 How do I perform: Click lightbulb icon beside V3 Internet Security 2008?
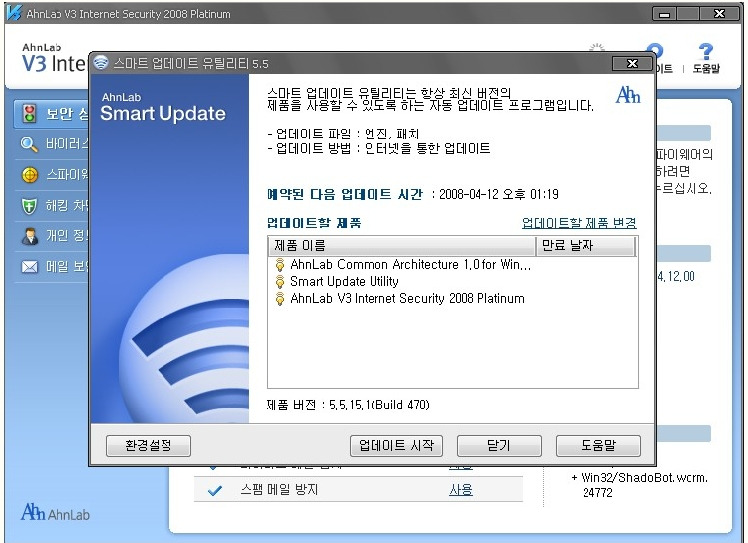pos(280,299)
